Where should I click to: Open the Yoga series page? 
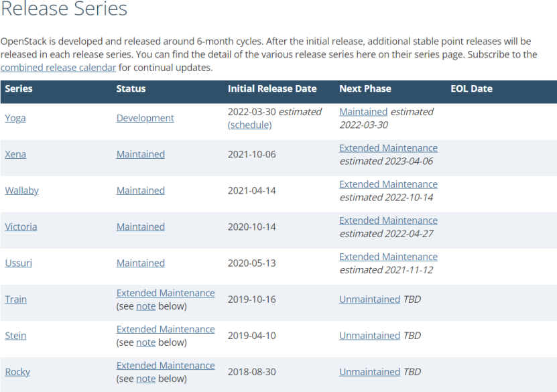[15, 118]
